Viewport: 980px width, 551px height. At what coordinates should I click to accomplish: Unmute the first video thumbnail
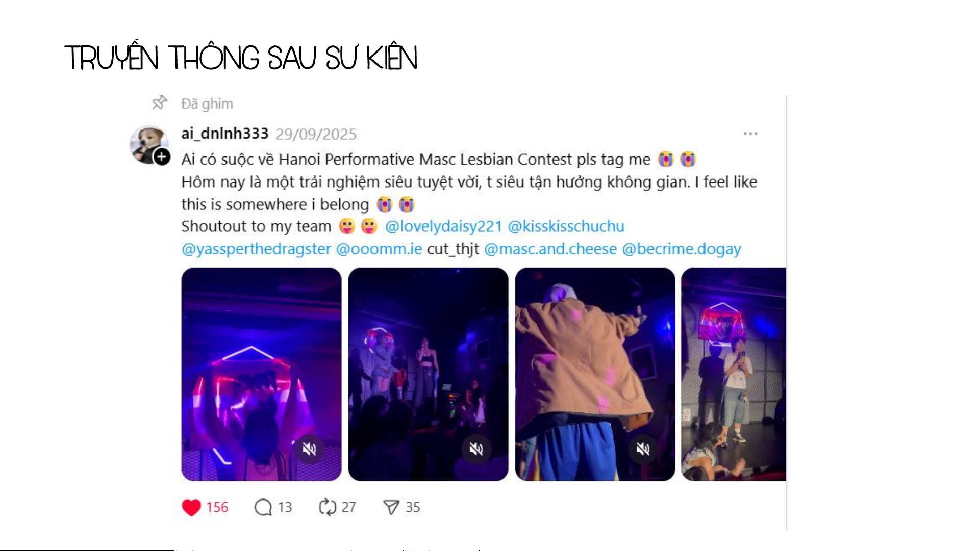coord(309,449)
